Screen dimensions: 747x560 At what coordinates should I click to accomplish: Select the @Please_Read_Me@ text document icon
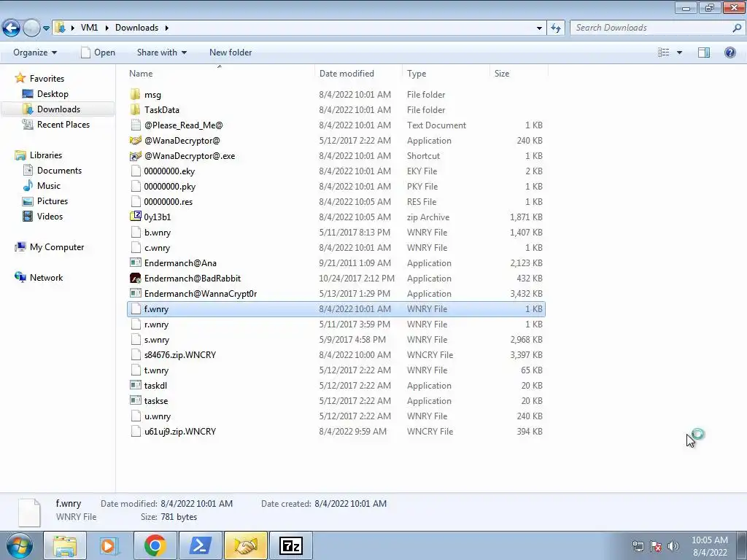[x=135, y=125]
